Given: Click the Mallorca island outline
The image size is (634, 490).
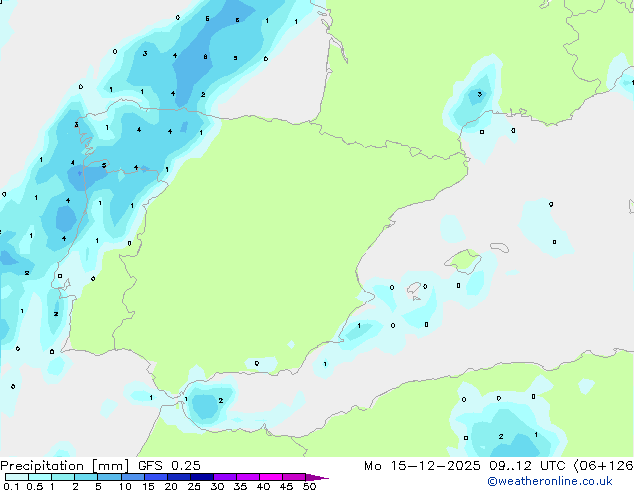Looking at the screenshot, I should coord(463,261).
